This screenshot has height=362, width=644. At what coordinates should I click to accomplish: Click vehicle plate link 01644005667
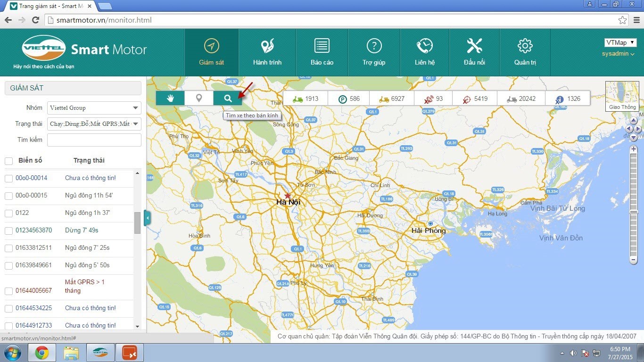click(x=33, y=291)
